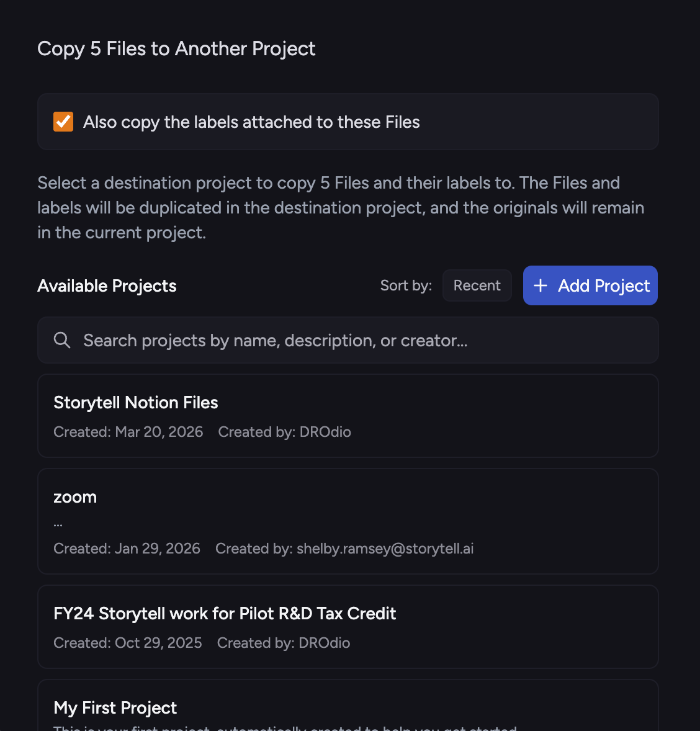Open the Recent sort dropdown
Viewport: 700px width, 731px height.
pos(477,285)
